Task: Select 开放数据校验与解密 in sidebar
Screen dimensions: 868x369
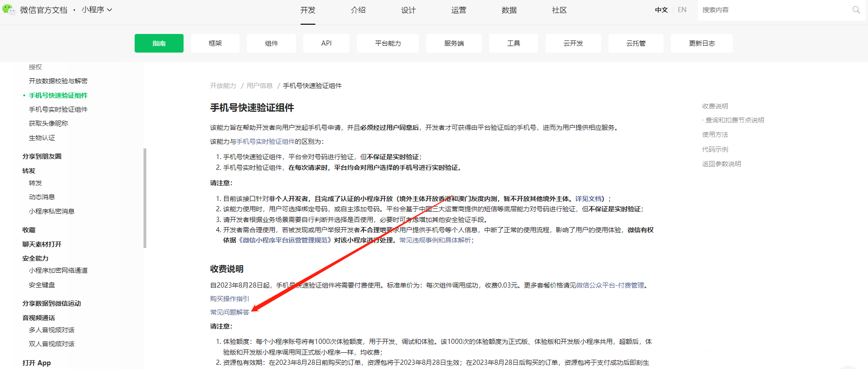Action: 58,81
